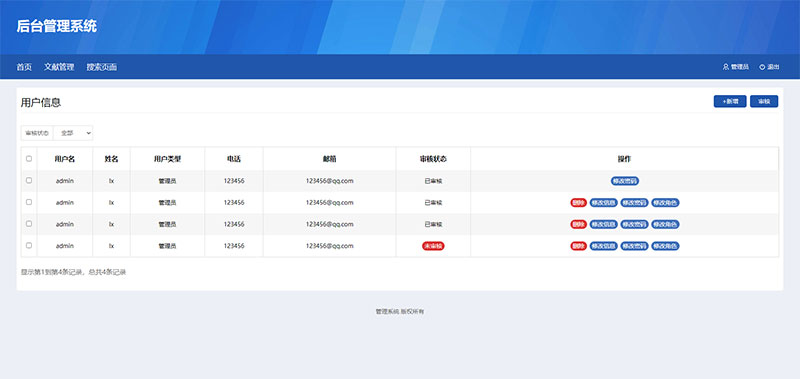Open 文献管理 in the navigation bar
The height and width of the screenshot is (379, 800).
59,67
